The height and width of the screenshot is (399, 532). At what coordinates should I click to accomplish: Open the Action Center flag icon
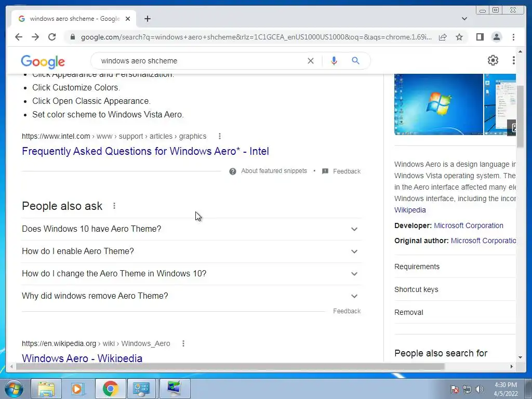click(x=455, y=389)
